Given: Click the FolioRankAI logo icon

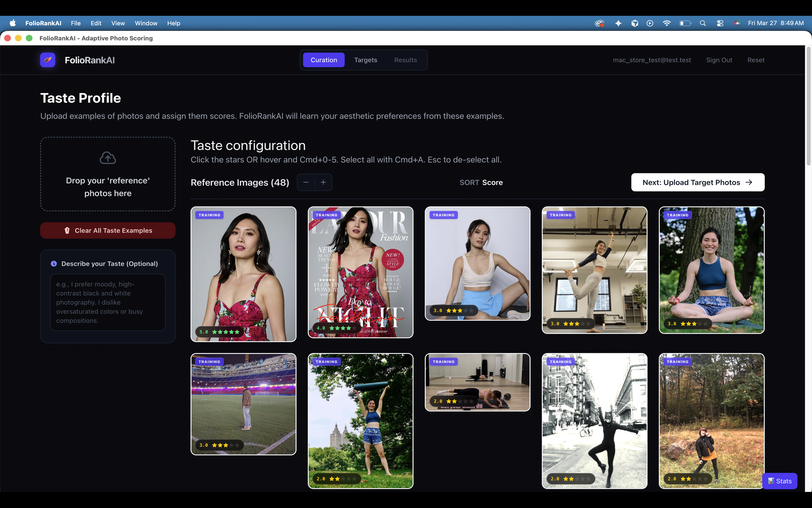Looking at the screenshot, I should (x=48, y=60).
